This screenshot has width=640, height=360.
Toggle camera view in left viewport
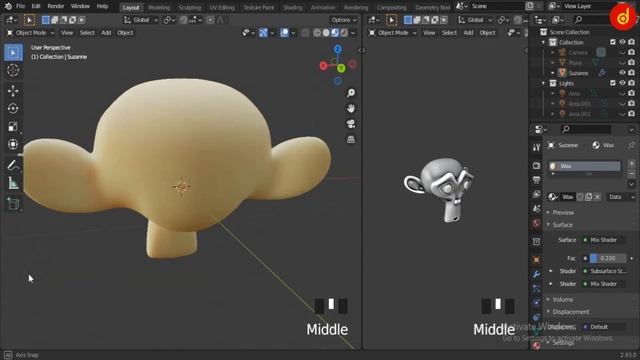tap(351, 124)
